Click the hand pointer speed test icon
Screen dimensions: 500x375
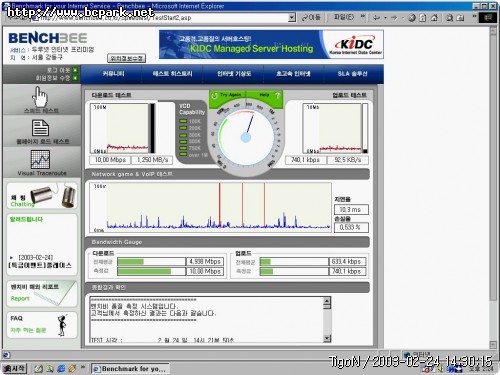pos(40,97)
